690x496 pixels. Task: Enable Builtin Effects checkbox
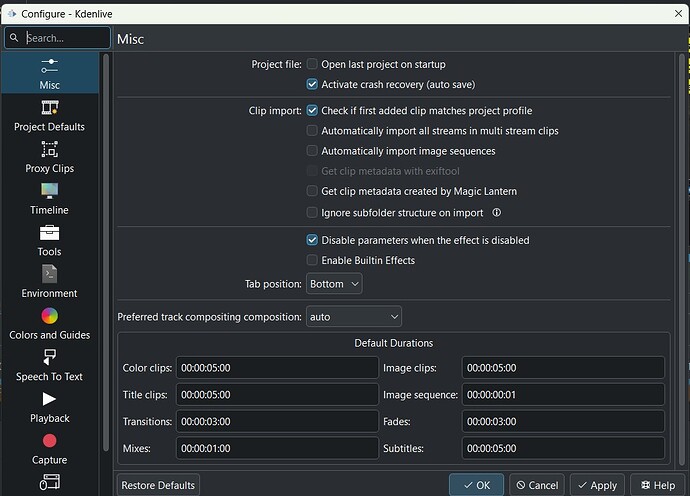tap(312, 260)
